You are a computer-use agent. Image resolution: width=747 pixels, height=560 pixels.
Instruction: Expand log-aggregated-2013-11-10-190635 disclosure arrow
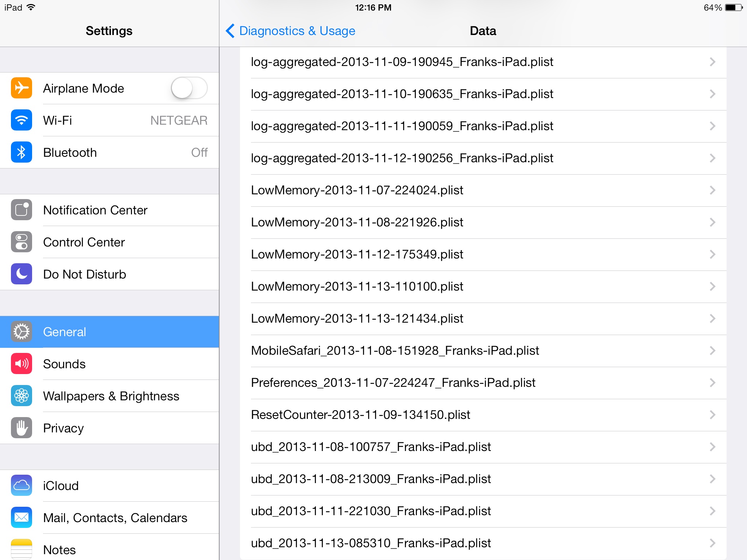pyautogui.click(x=712, y=94)
